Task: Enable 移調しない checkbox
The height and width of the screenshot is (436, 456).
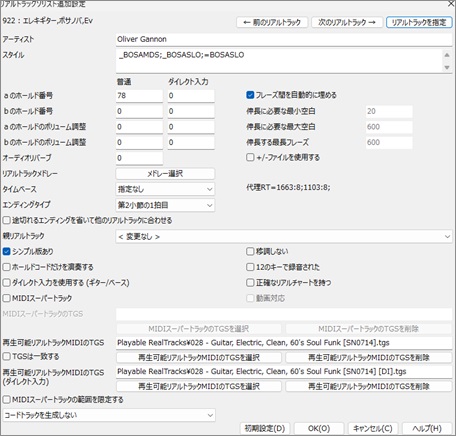Action: [x=250, y=251]
